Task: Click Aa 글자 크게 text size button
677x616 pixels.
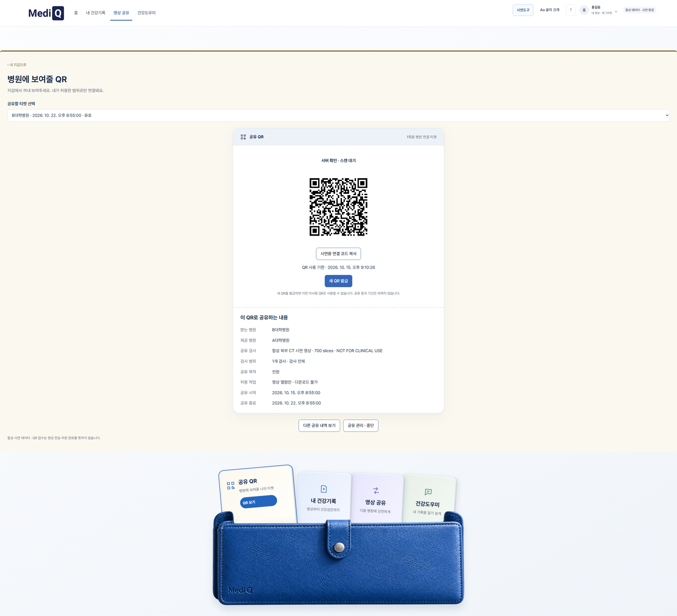Action: click(550, 10)
